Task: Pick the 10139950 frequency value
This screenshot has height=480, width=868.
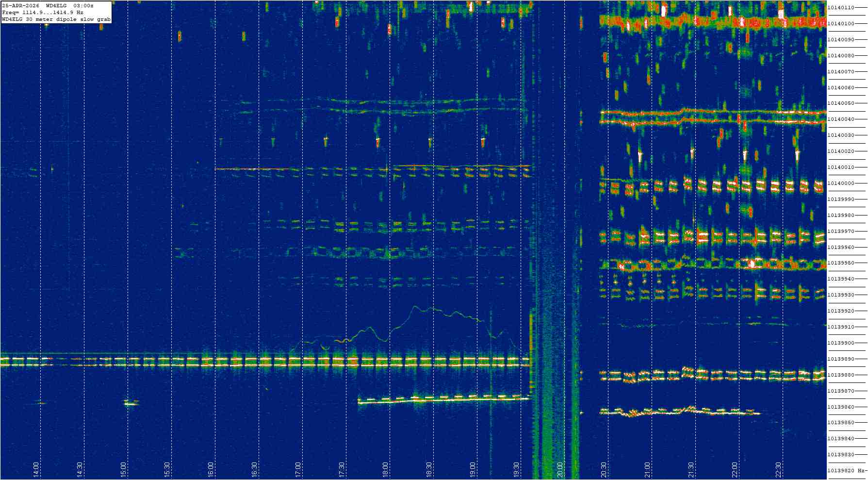Action: [841, 263]
